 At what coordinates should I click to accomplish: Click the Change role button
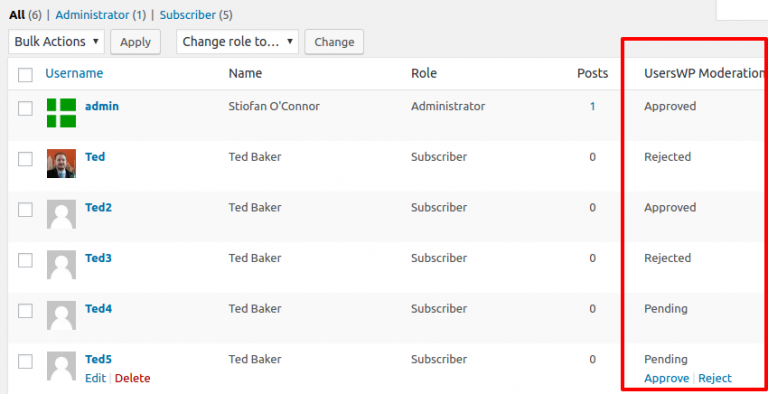[334, 42]
